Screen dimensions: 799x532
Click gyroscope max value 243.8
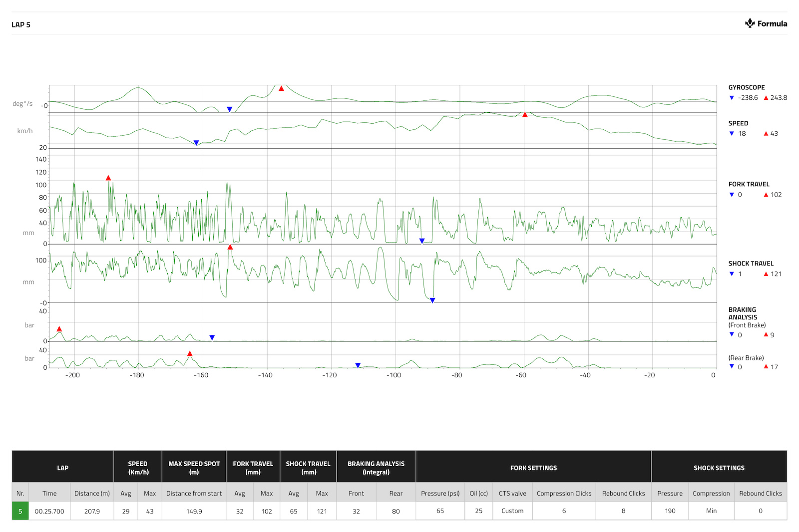coord(779,98)
